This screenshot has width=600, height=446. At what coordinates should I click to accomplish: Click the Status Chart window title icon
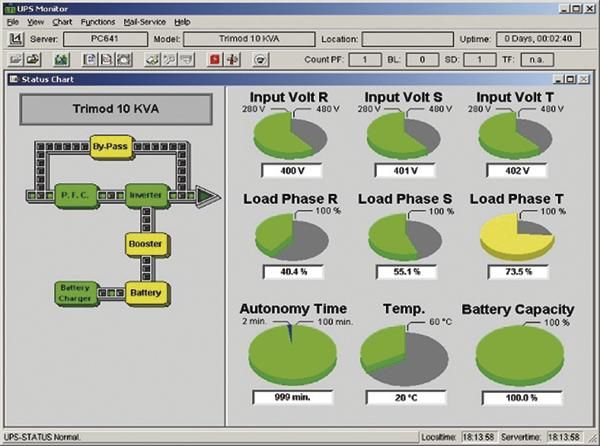13,79
